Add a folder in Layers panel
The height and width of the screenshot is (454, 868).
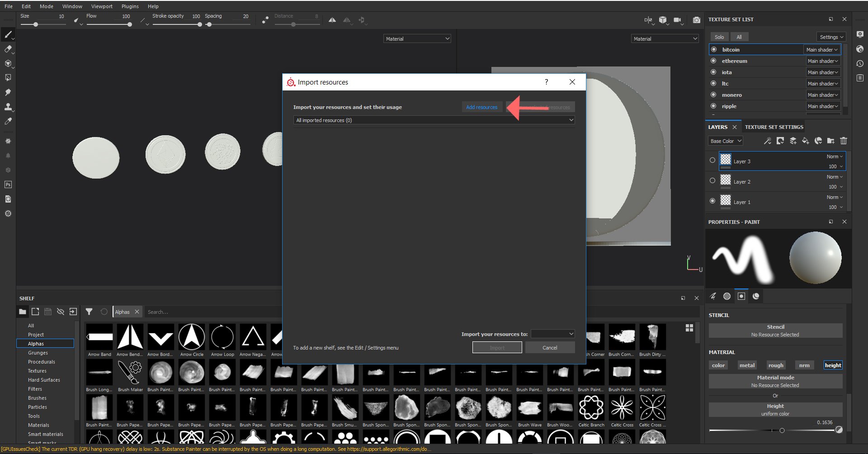click(830, 141)
